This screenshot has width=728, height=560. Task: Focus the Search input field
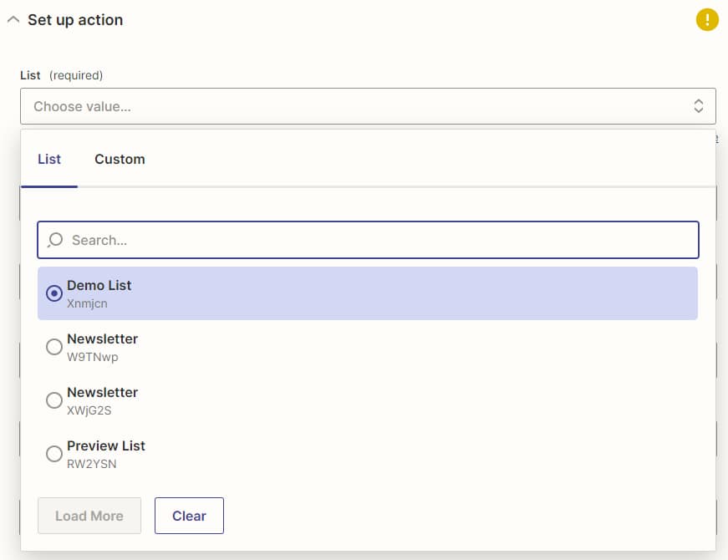point(368,240)
